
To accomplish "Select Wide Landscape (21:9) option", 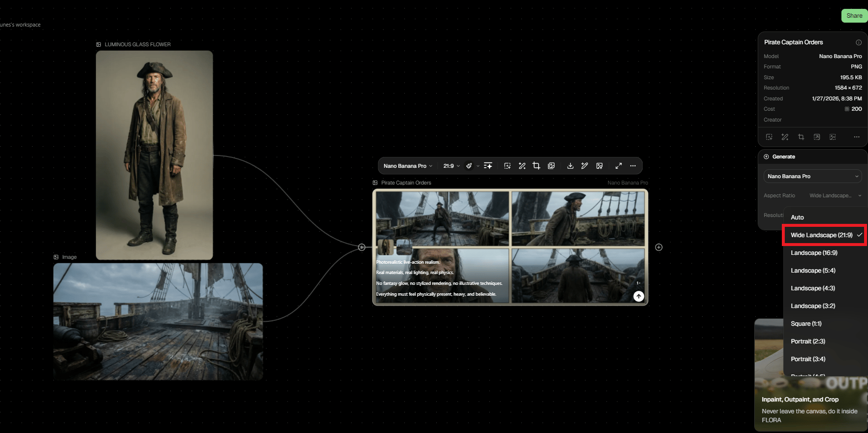I will pos(824,235).
